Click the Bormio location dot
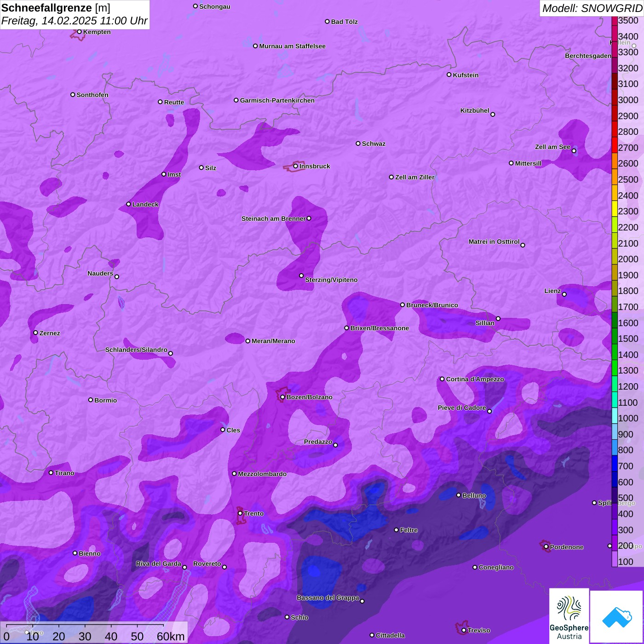This screenshot has height=644, width=644. [x=91, y=400]
